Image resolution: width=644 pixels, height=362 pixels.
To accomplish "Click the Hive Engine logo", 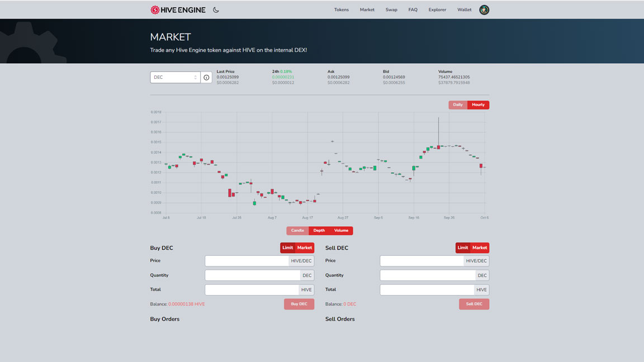I will [178, 10].
